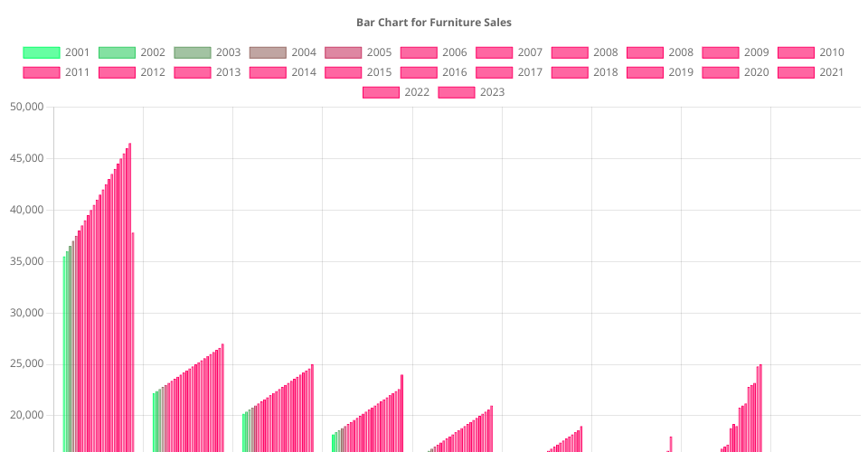The width and height of the screenshot is (868, 452).
Task: Select the 2017 legend entry
Action: (512, 72)
